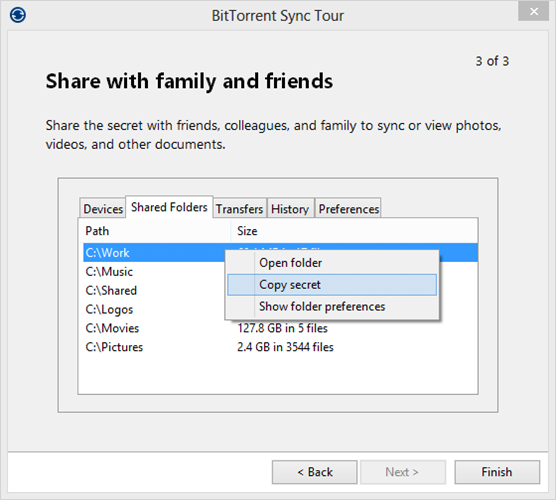Click the Finish button

pyautogui.click(x=497, y=472)
